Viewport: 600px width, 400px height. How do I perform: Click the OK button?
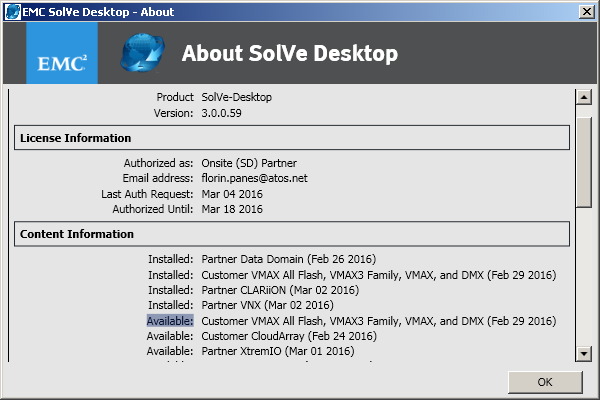(545, 382)
